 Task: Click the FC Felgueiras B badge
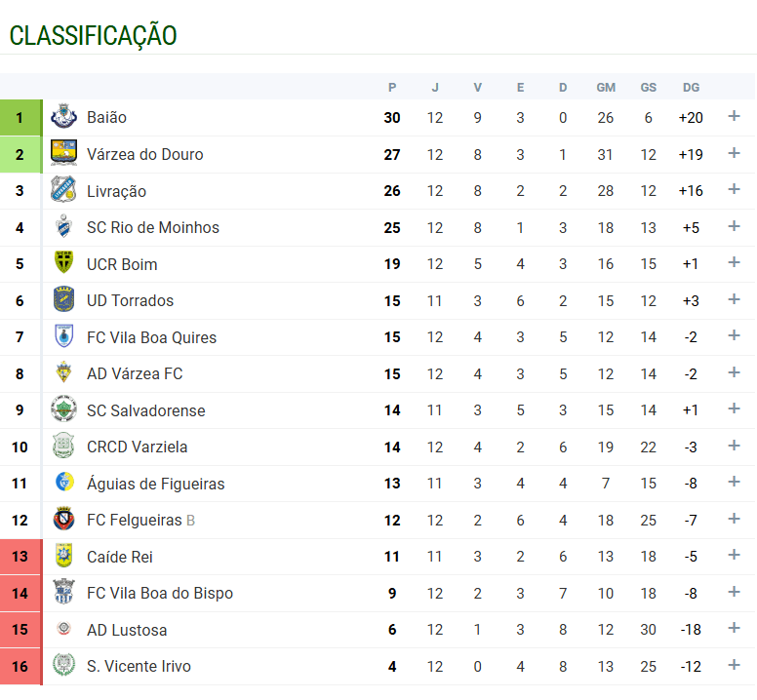click(x=63, y=521)
